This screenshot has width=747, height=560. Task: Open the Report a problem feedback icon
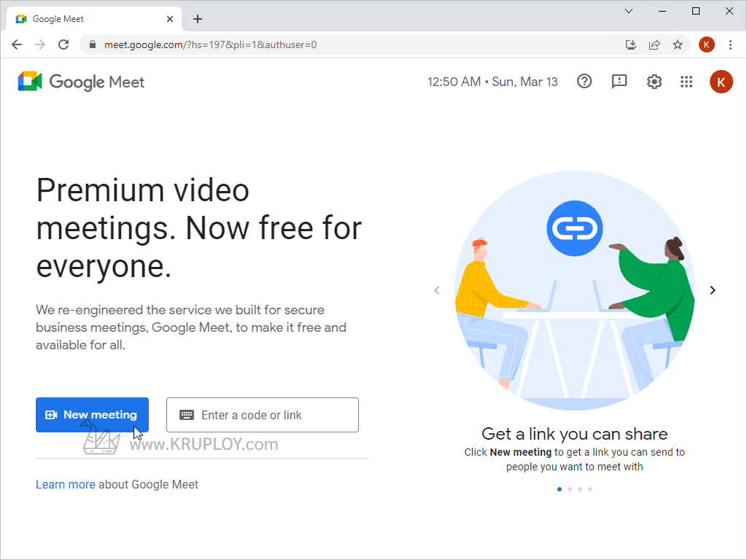coord(619,82)
